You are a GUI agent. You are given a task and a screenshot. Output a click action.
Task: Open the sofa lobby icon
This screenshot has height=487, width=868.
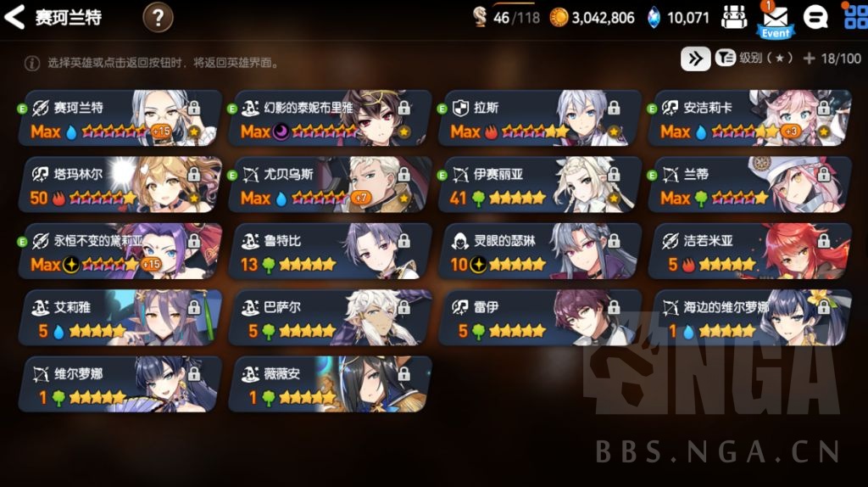point(734,17)
